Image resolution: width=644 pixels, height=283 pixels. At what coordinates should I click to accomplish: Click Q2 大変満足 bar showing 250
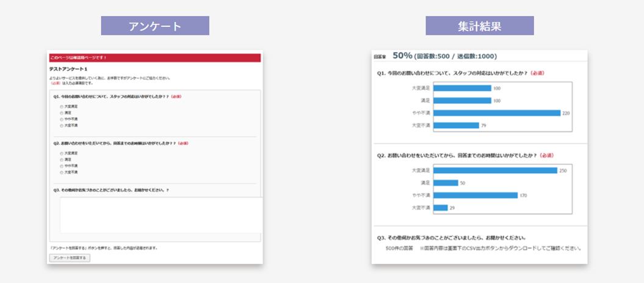(495, 171)
